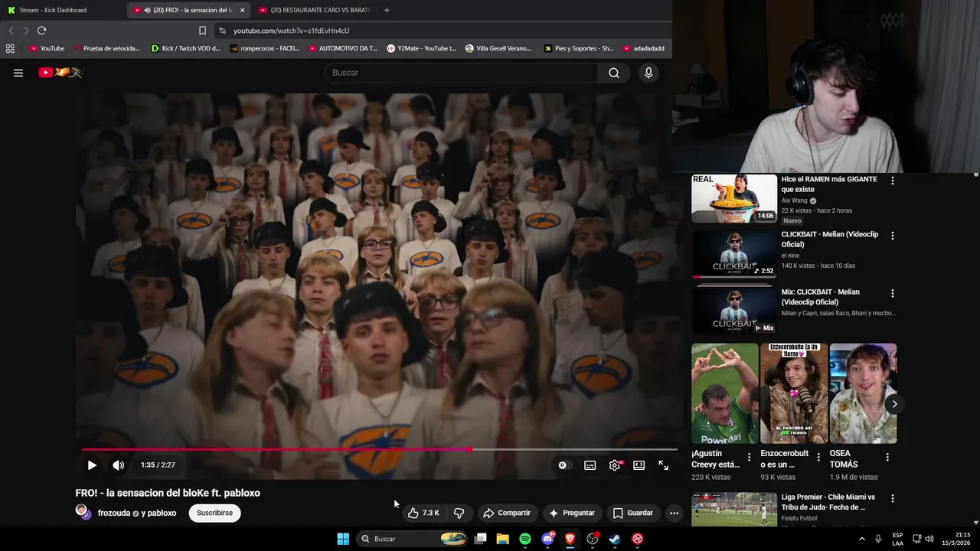The height and width of the screenshot is (551, 980).
Task: Open more actions ellipsis under the video
Action: pyautogui.click(x=674, y=513)
